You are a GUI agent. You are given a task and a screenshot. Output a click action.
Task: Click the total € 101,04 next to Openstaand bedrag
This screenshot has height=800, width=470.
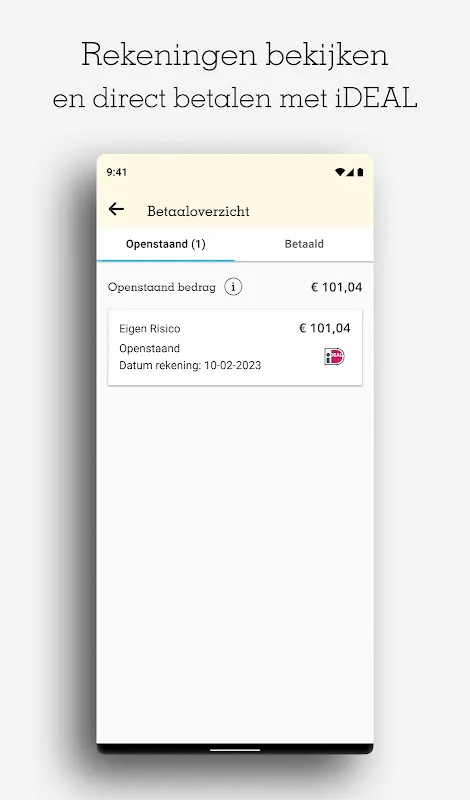coord(337,287)
